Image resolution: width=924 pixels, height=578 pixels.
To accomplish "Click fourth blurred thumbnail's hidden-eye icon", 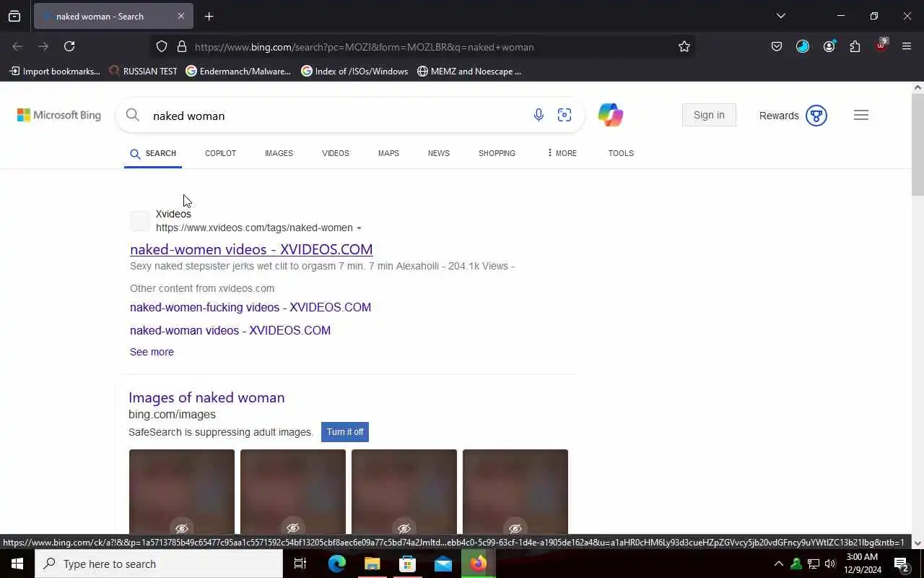I will tap(515, 528).
